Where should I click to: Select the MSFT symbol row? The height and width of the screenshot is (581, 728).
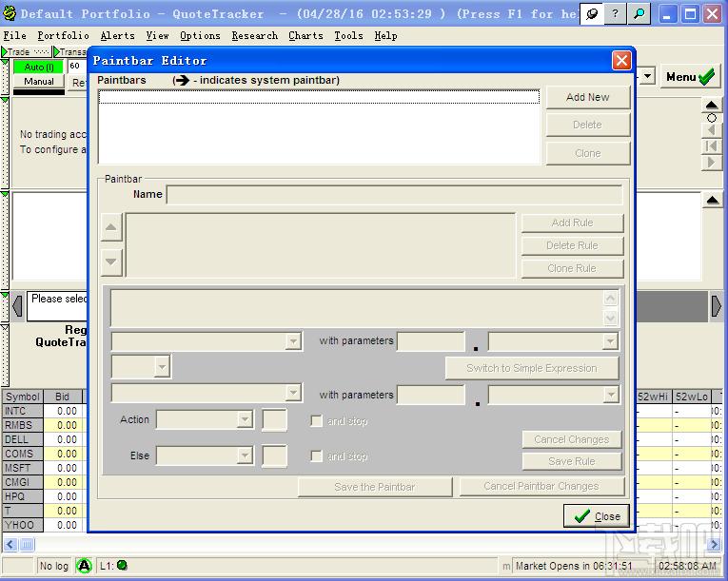point(23,468)
